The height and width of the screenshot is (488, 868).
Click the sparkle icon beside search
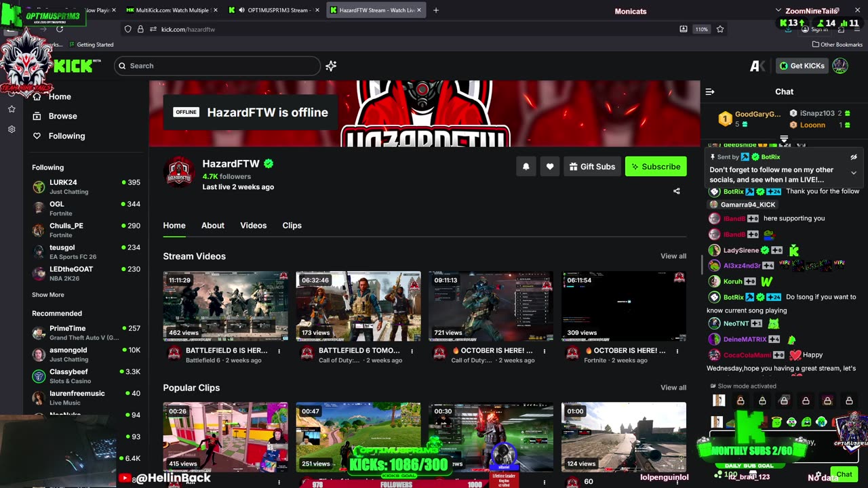coord(331,66)
